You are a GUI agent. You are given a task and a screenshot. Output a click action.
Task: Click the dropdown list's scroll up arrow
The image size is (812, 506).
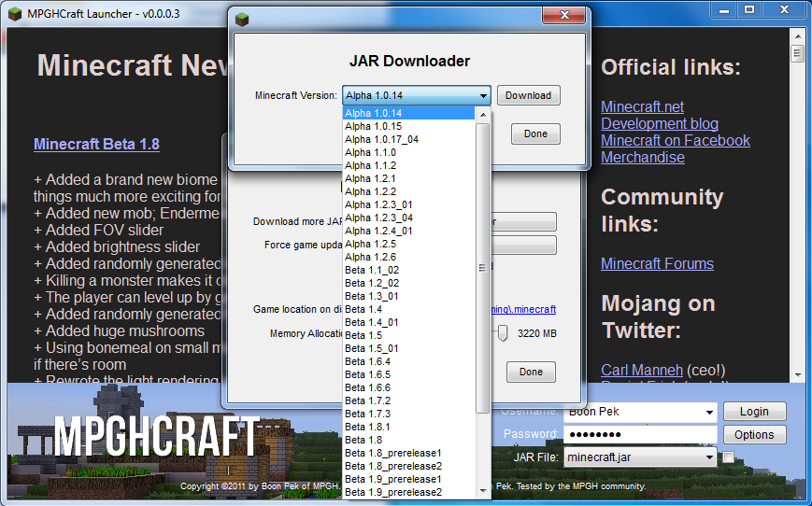tap(483, 115)
